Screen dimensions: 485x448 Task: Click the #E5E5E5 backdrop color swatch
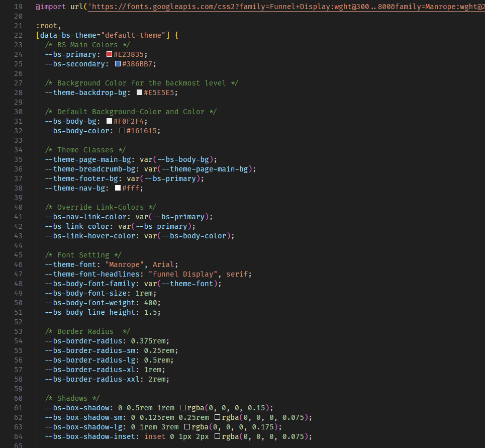coord(139,93)
